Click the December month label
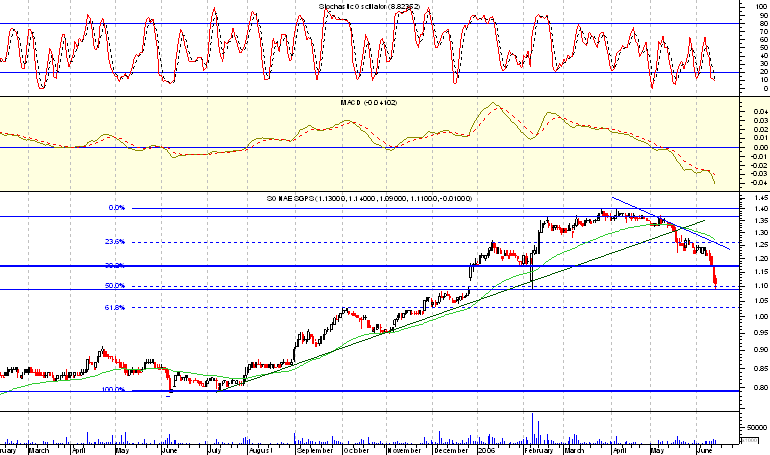This screenshot has height=455, width=770. click(451, 450)
